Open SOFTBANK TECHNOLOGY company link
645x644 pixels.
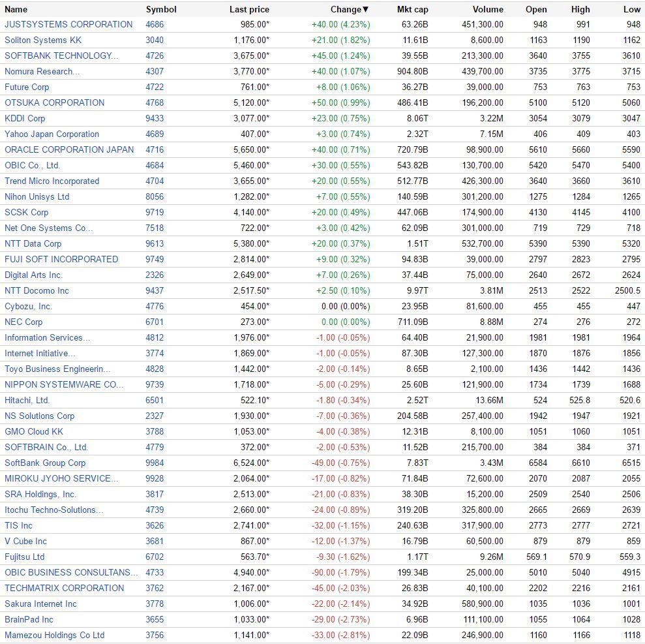click(61, 55)
